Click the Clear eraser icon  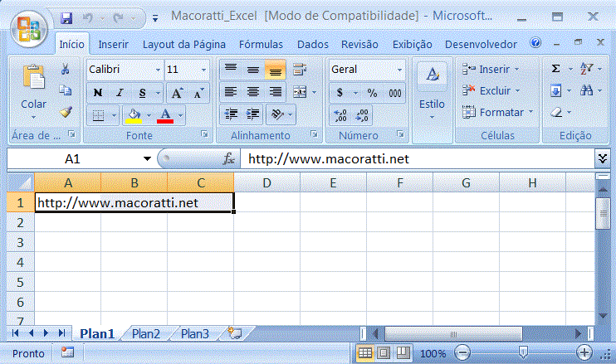[556, 113]
